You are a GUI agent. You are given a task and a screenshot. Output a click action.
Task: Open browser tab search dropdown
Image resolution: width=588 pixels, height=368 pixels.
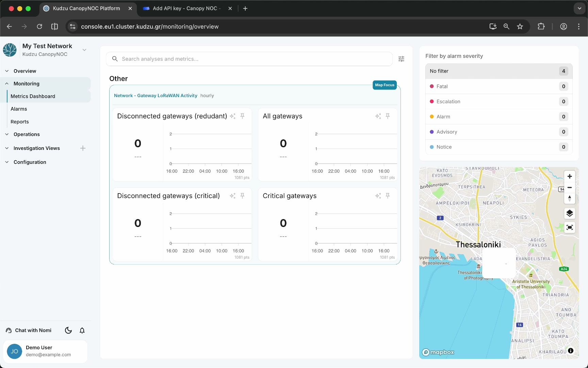(579, 9)
